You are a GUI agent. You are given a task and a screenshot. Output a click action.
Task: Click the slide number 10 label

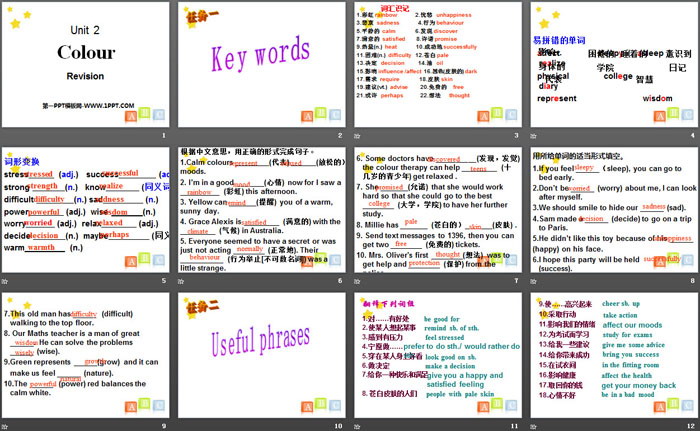pos(337,424)
